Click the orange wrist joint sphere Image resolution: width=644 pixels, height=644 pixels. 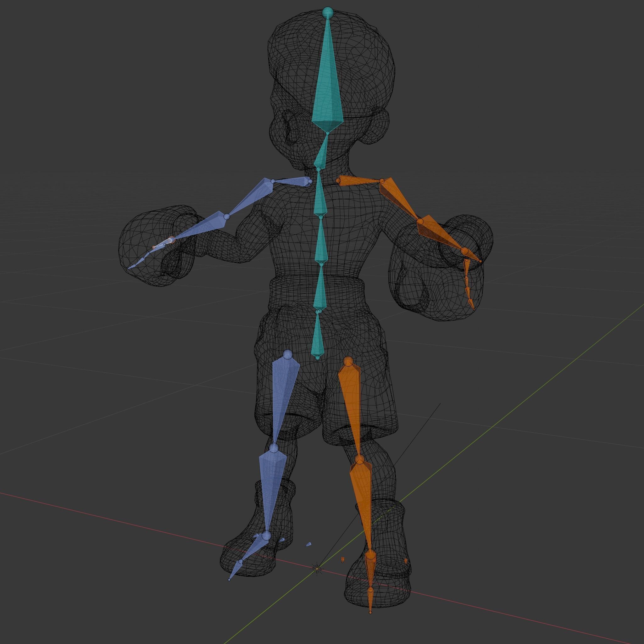(x=464, y=250)
